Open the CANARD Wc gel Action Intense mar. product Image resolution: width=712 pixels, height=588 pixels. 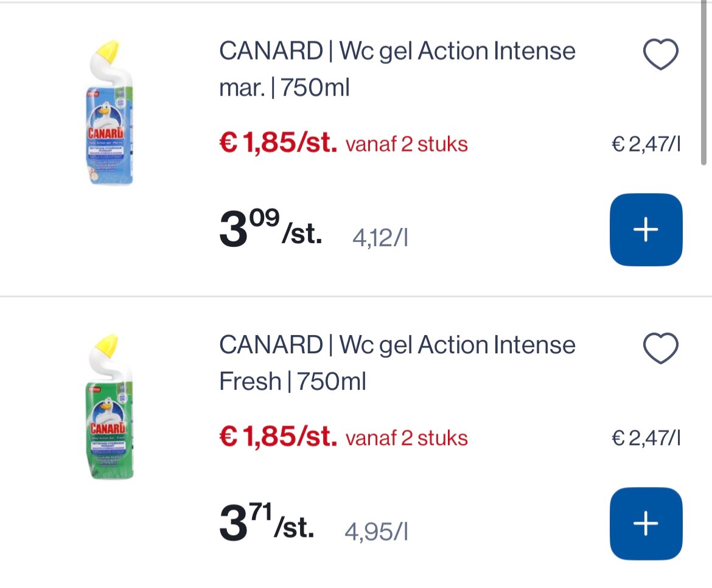[397, 68]
